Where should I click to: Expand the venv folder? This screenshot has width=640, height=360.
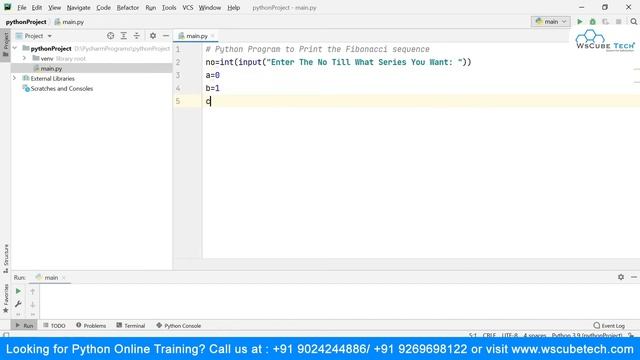point(24,58)
